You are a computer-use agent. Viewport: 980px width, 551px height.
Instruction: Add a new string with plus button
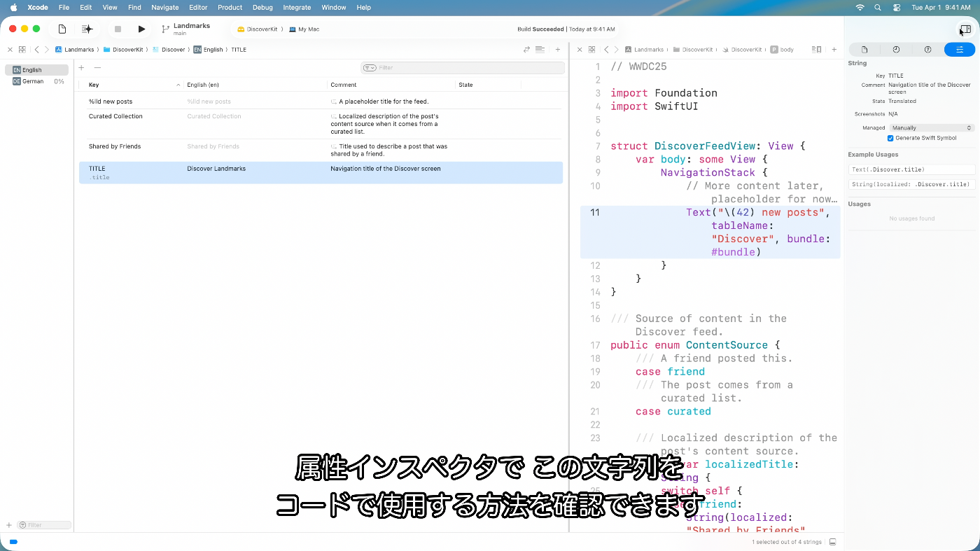(81, 68)
